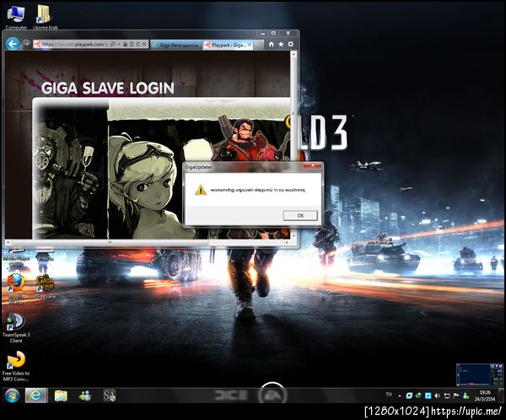
Task: Open the folder shortcut on the desktop
Action: pos(46,16)
